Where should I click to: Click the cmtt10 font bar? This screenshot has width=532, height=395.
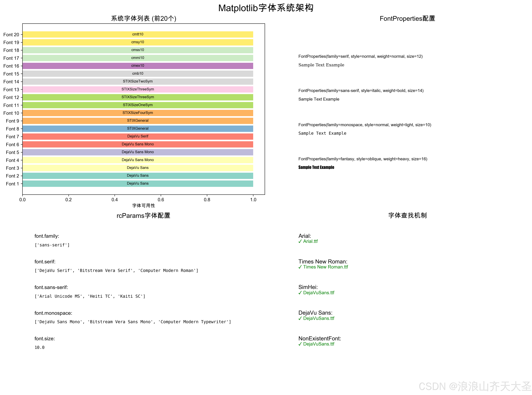click(x=138, y=34)
